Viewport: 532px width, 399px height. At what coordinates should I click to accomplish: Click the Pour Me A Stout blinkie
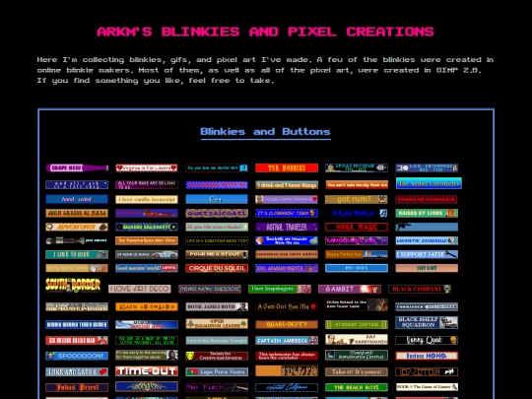217,254
